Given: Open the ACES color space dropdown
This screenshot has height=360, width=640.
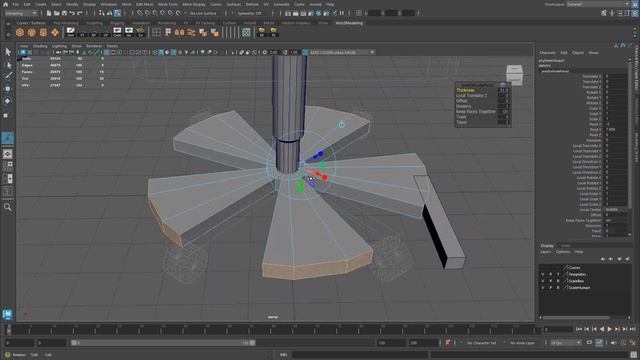Looking at the screenshot, I should click(341, 52).
